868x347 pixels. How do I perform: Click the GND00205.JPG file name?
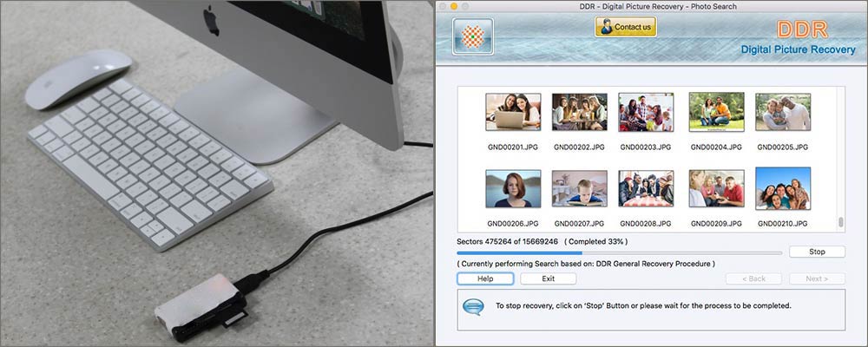pos(783,147)
